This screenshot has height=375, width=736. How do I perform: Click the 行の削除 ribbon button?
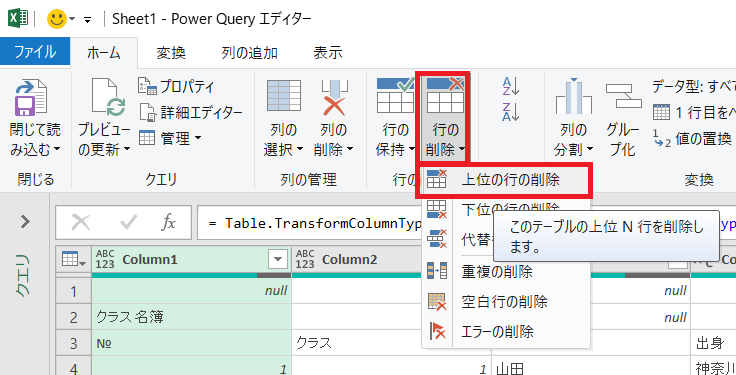(445, 116)
